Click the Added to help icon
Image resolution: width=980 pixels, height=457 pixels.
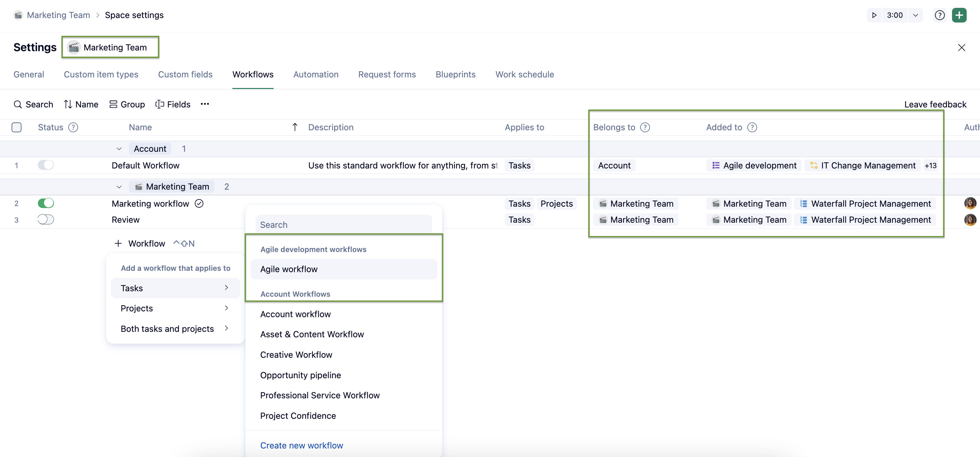coord(752,127)
